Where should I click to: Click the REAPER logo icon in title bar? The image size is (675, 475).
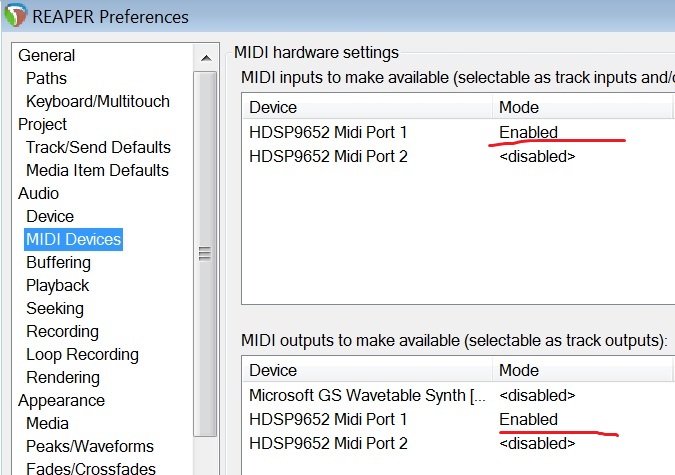point(14,17)
